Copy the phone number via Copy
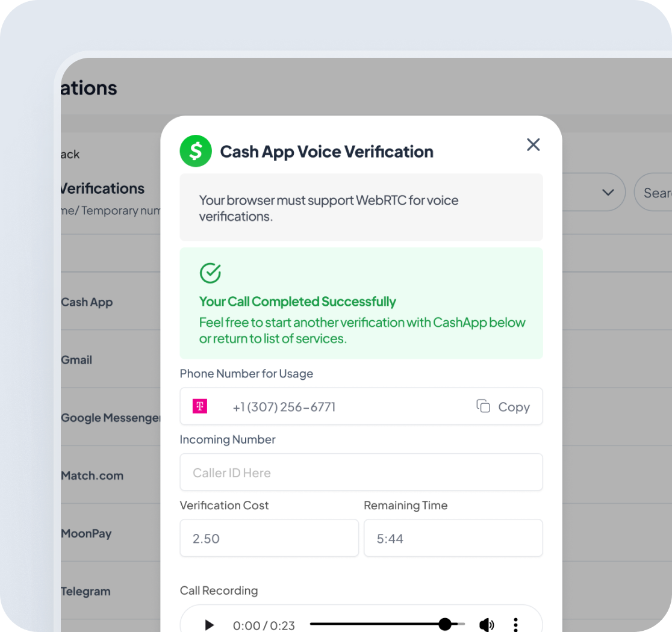 point(514,407)
